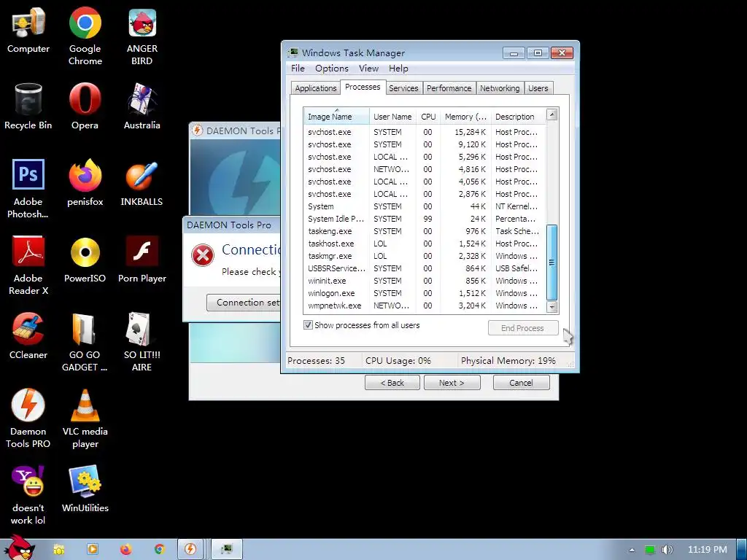Click the process list scroll-down arrow

pos(552,307)
